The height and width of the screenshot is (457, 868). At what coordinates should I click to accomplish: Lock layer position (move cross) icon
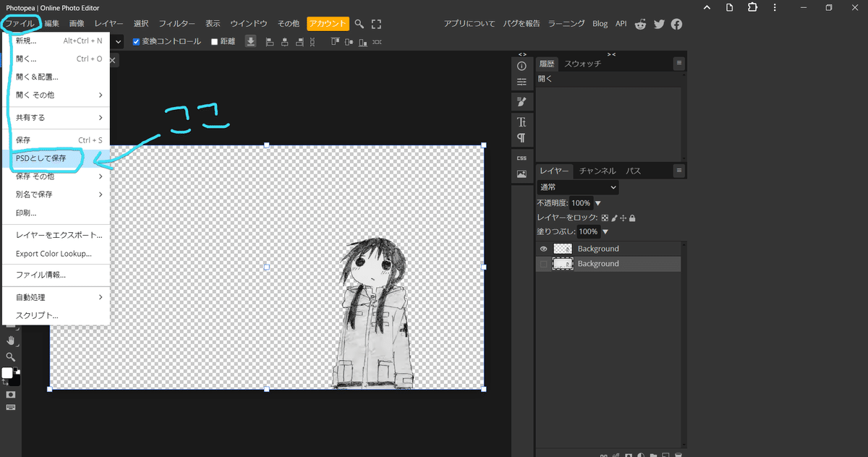click(624, 218)
